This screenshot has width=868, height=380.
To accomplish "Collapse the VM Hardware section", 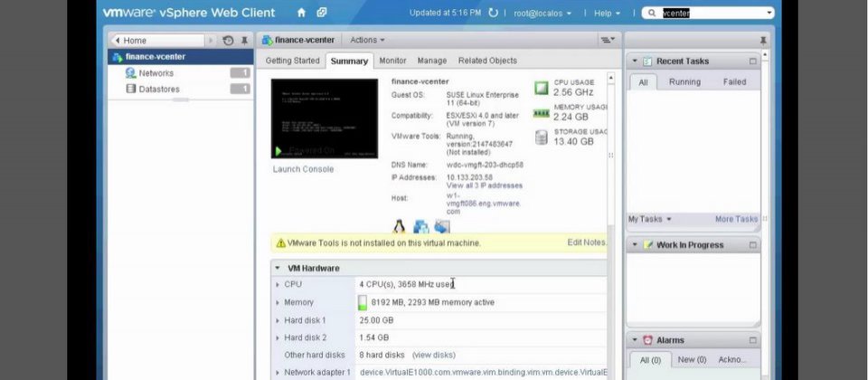I will coord(277,269).
